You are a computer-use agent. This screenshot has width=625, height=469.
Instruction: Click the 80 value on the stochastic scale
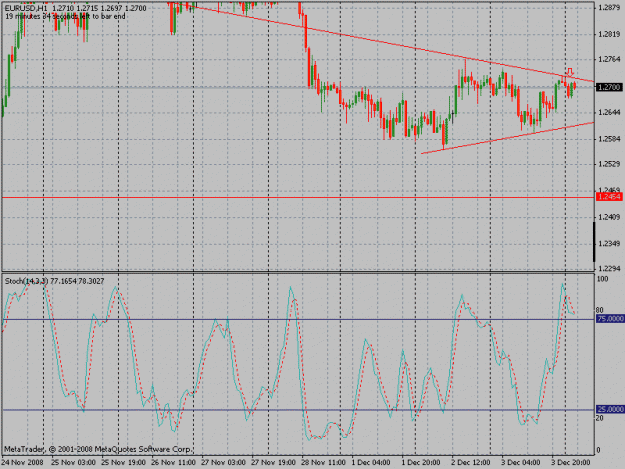tap(600, 310)
